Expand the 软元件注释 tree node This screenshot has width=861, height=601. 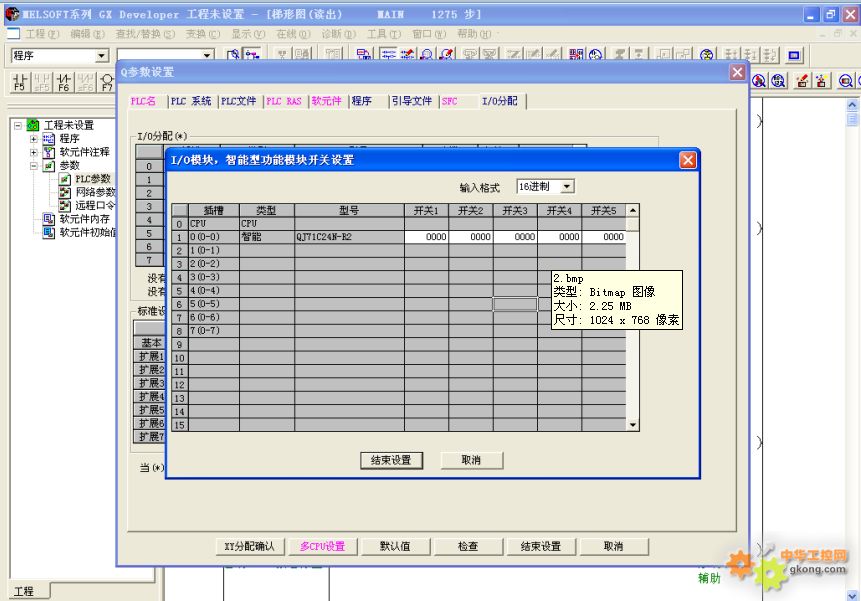pos(33,152)
